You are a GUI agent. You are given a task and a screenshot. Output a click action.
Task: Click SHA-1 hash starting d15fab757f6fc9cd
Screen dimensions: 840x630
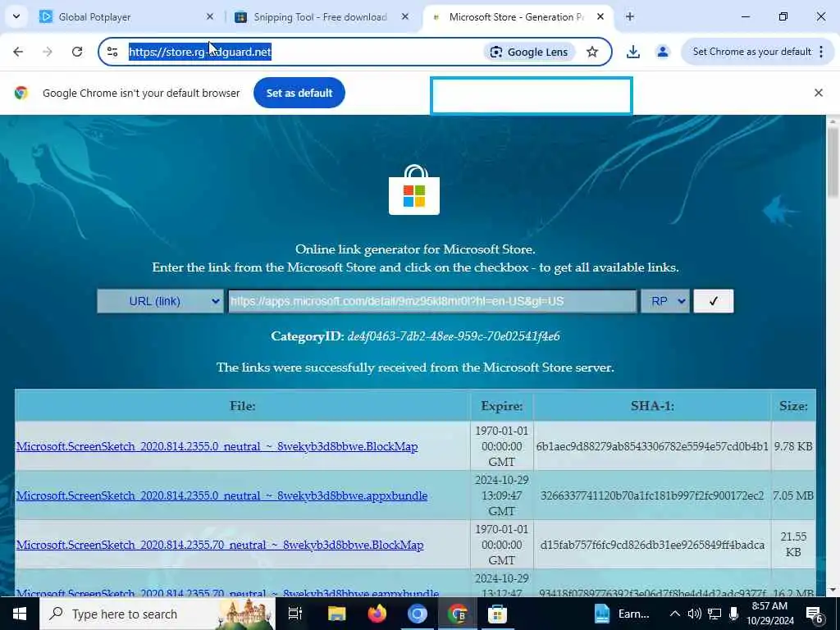[652, 545]
